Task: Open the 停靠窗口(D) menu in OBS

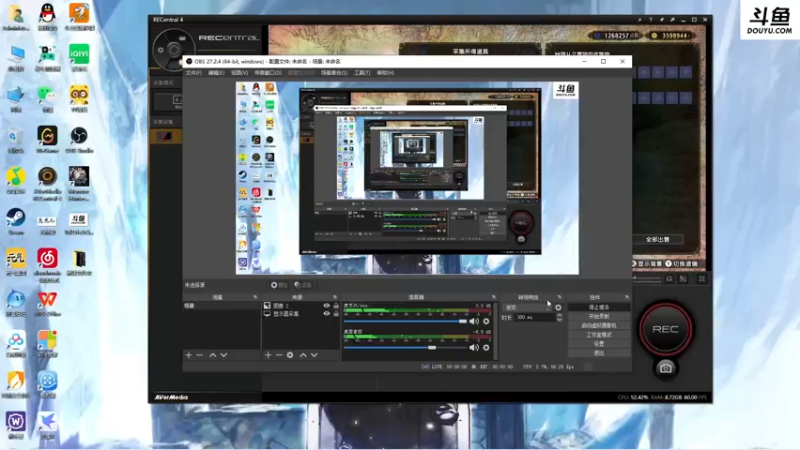Action: click(x=268, y=73)
